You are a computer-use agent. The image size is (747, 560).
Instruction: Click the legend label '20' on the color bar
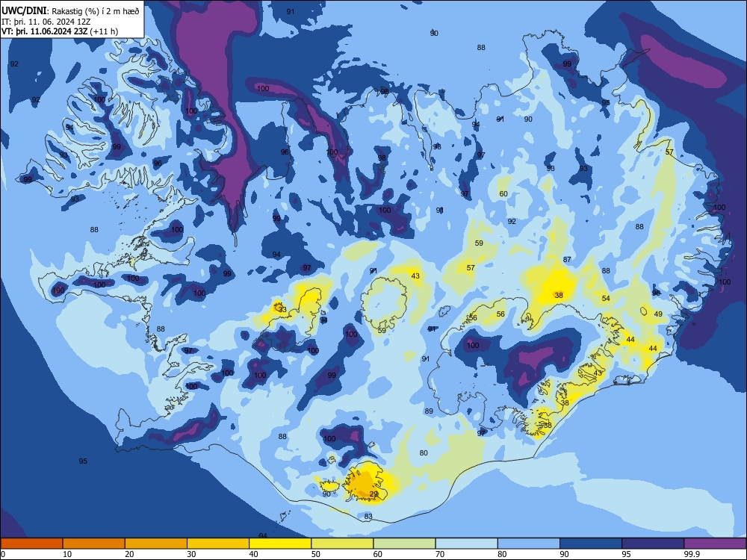coord(129,554)
